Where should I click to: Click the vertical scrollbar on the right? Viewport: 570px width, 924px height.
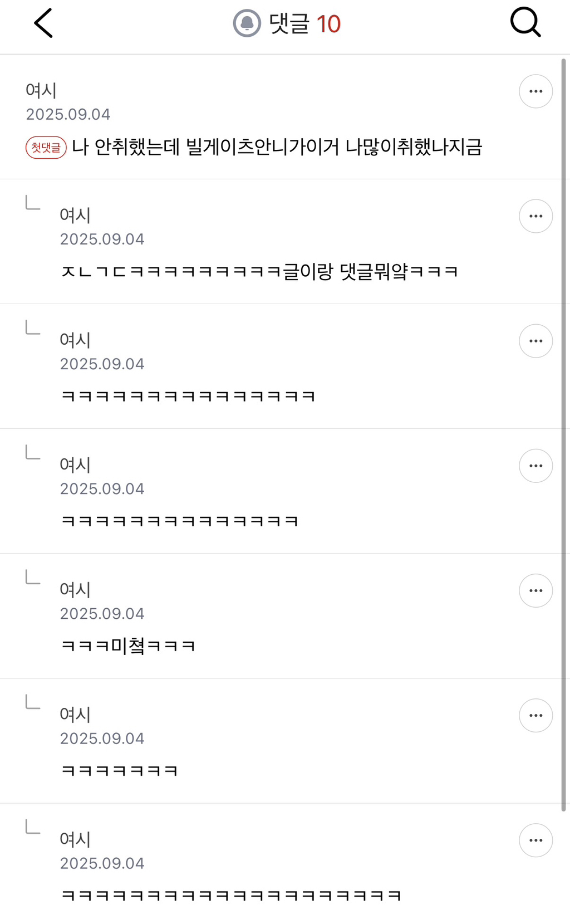pos(564,434)
